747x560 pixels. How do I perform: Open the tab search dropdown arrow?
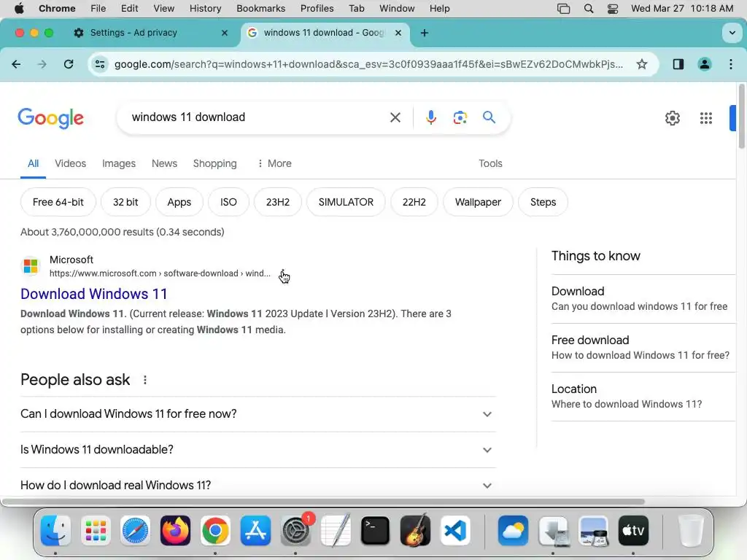click(732, 33)
